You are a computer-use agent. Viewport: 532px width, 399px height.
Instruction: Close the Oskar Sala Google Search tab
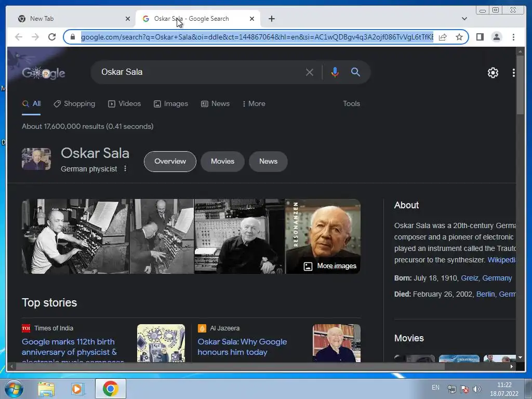pyautogui.click(x=252, y=19)
